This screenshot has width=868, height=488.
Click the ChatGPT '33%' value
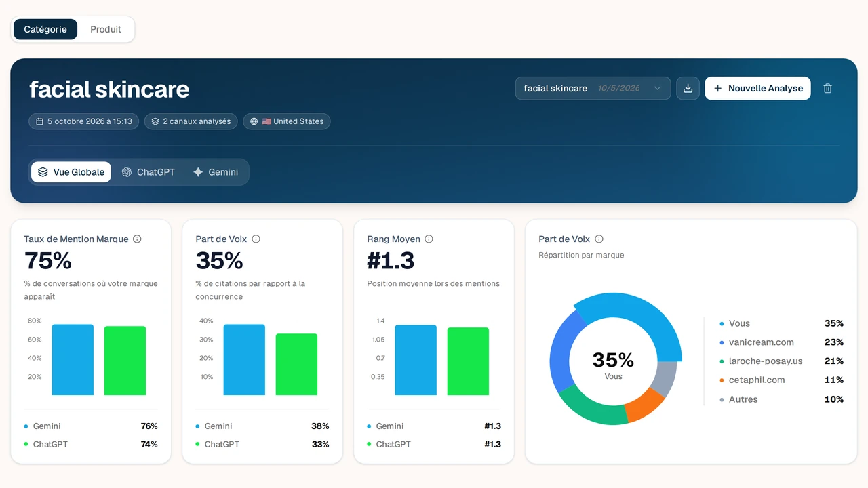[320, 445]
